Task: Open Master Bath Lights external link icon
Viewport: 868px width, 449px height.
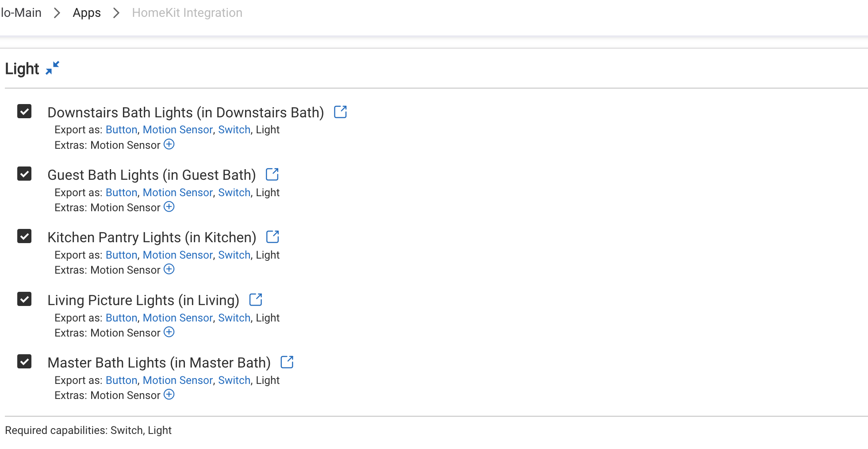Action: pyautogui.click(x=287, y=362)
